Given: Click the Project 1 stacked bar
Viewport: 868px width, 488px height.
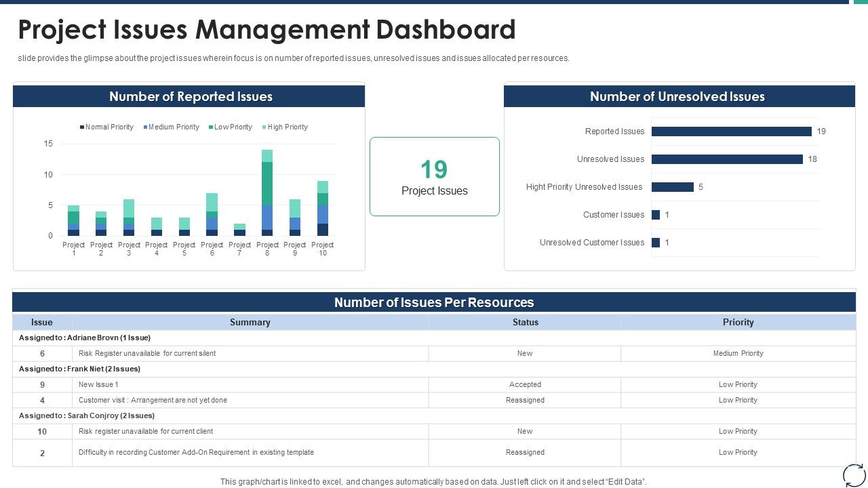Looking at the screenshot, I should pos(73,221).
